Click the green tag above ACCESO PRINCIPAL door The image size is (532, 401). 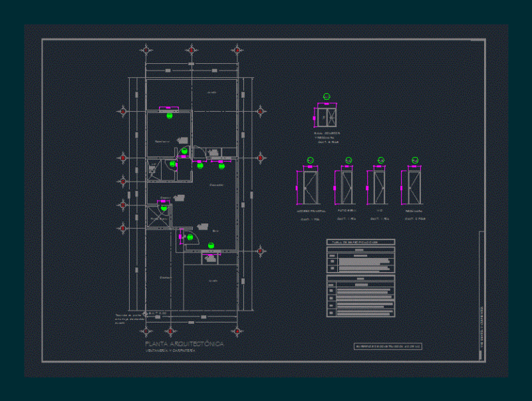310,160
